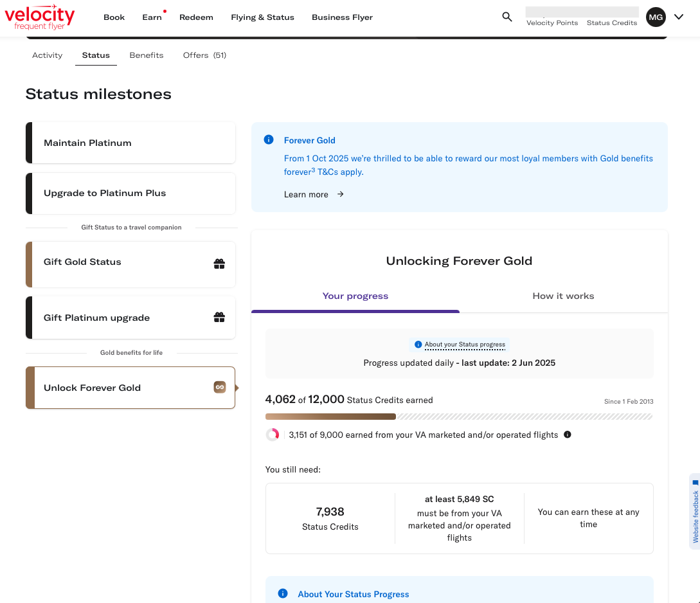Open the Gift Platinum upgrade card
This screenshot has height=603, width=700.
[130, 318]
